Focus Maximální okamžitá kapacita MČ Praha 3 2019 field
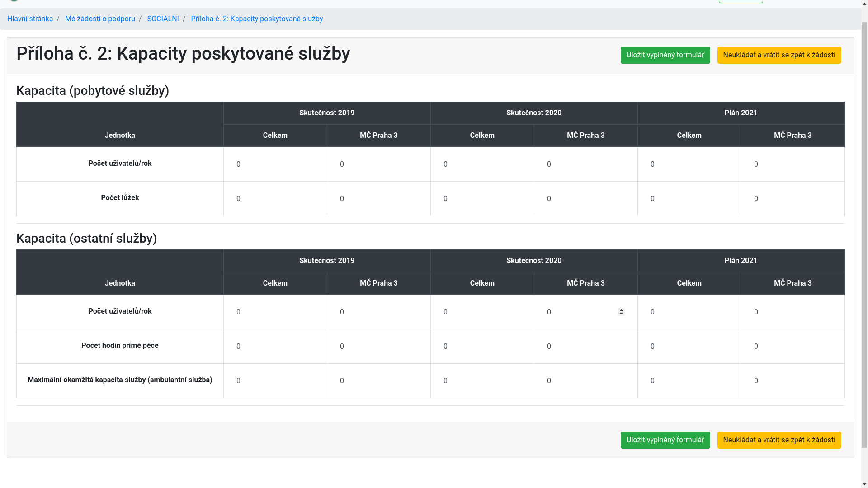The height and width of the screenshot is (488, 868). coord(378,381)
